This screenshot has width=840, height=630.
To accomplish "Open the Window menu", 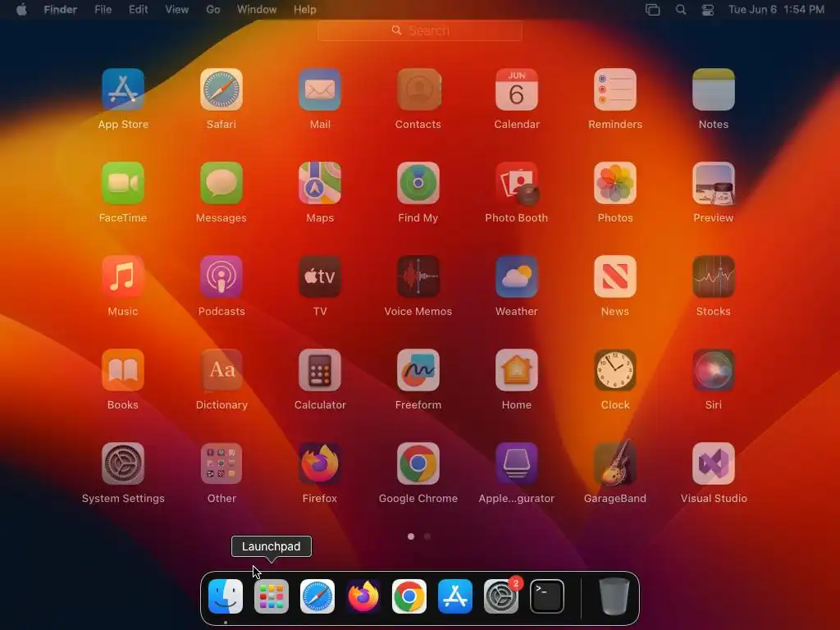I will pos(257,9).
